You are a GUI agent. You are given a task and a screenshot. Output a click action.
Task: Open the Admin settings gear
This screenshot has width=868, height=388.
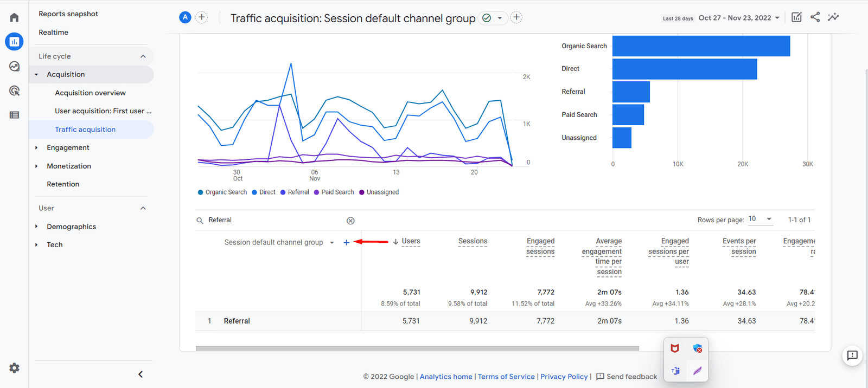[x=14, y=368]
